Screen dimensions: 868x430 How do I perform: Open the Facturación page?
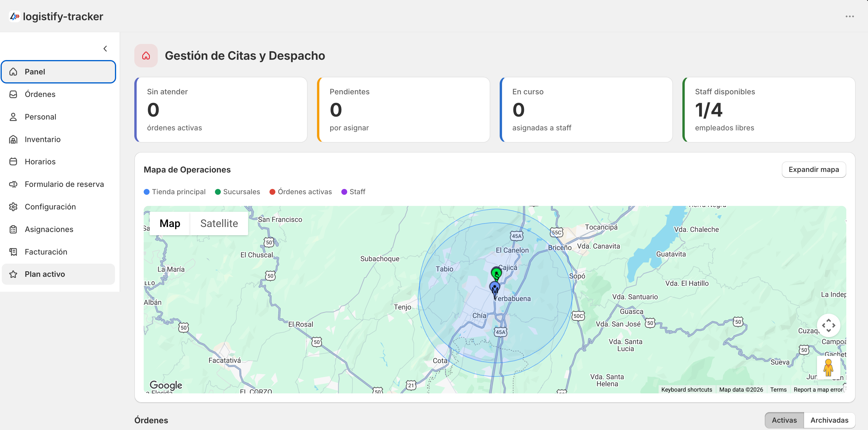58,252
